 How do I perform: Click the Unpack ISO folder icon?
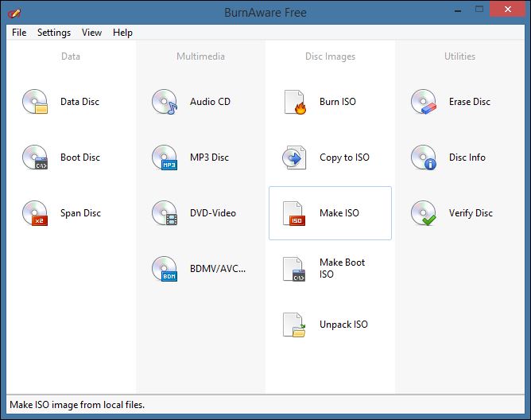tap(294, 325)
